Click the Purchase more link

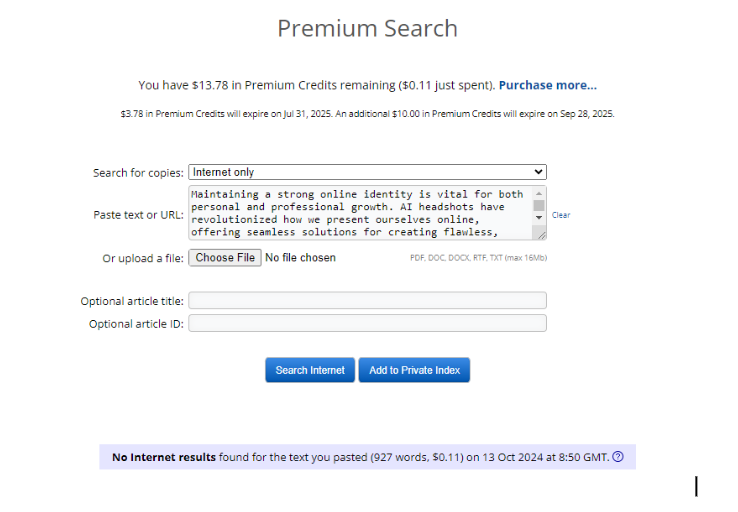548,85
